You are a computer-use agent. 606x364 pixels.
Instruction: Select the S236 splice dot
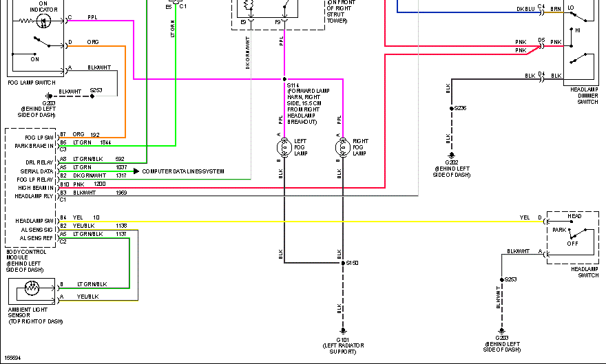coord(452,109)
